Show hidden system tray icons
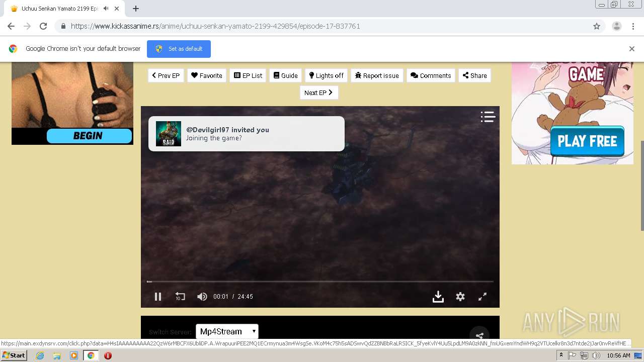644x362 pixels. point(561,355)
